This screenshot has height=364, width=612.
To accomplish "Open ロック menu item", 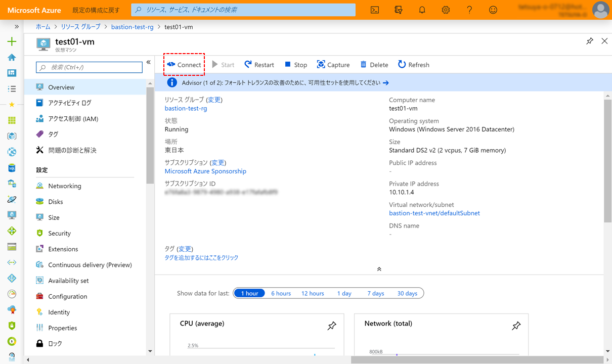I will 85,343.
